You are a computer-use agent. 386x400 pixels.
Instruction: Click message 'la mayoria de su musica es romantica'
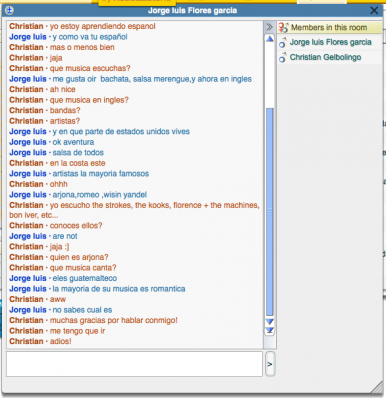coord(119,289)
